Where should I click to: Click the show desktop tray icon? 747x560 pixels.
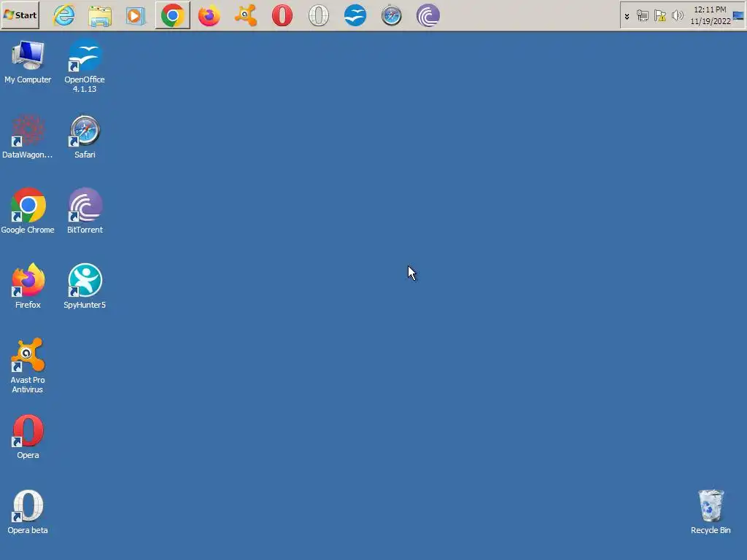click(738, 15)
